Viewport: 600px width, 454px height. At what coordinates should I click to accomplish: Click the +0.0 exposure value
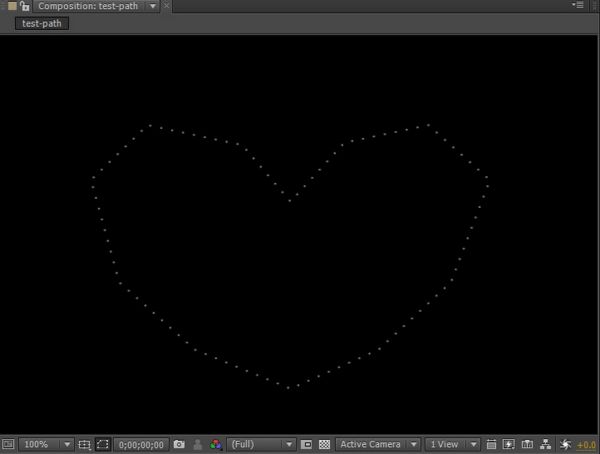587,445
